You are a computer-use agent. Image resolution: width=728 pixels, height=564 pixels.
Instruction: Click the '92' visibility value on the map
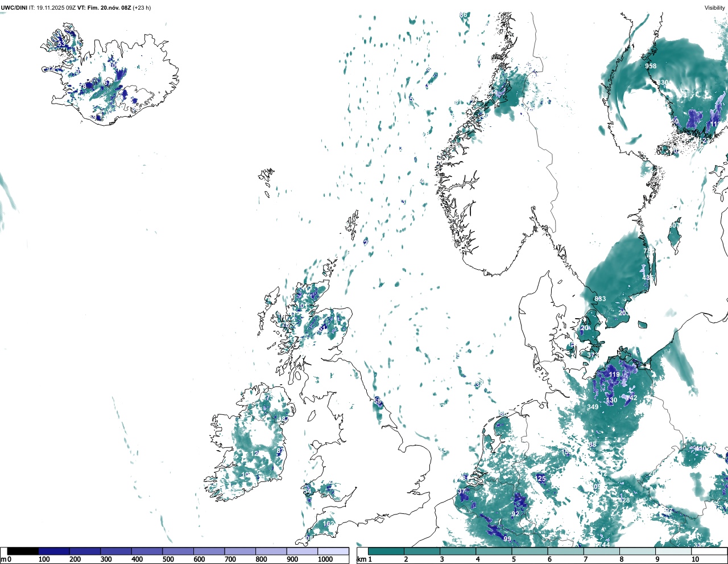[515, 514]
